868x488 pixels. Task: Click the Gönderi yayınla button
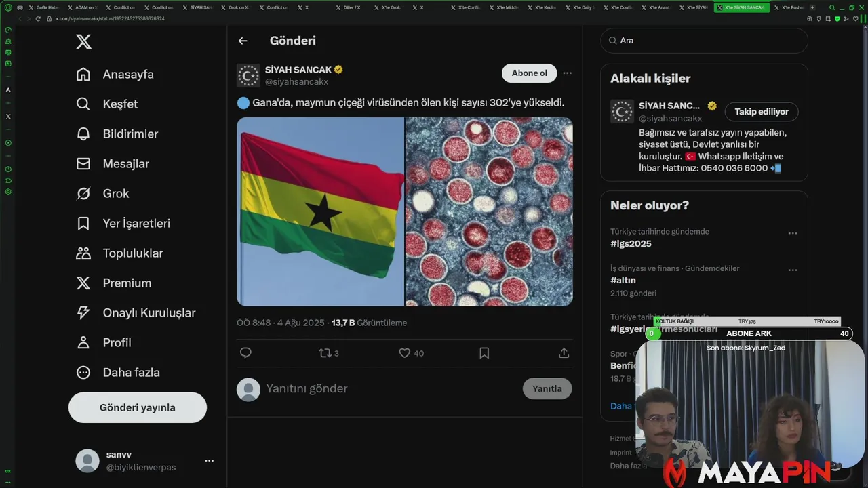pos(138,407)
